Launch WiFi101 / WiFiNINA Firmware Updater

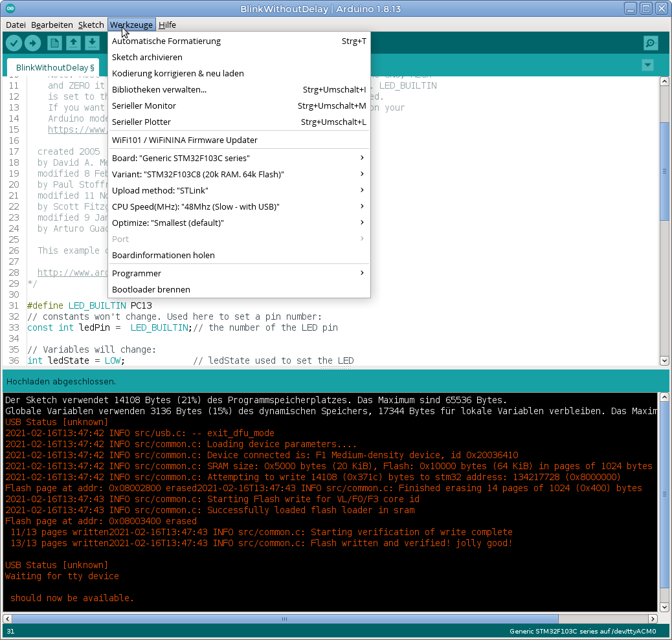click(239, 140)
